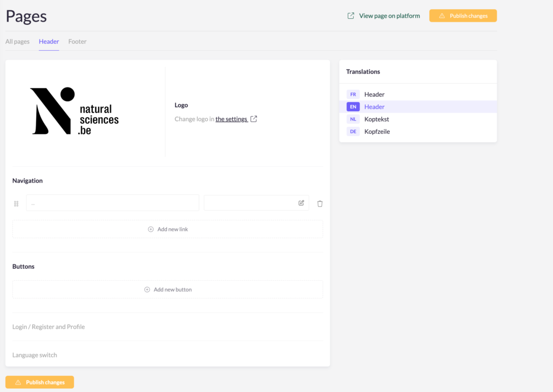
Task: Switch to the All pages tab
Action: pos(17,42)
